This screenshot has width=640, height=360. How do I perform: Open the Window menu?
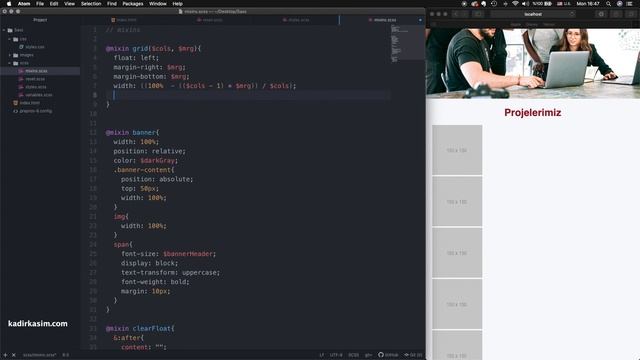pos(158,4)
